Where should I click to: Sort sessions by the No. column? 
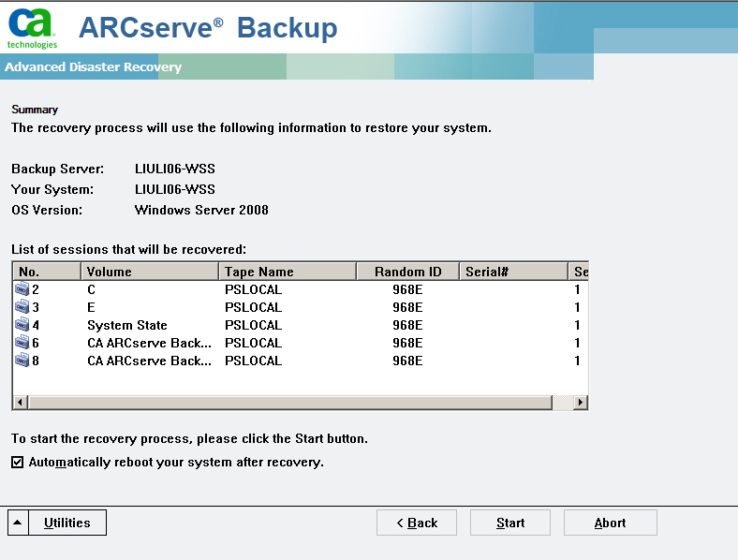click(47, 272)
